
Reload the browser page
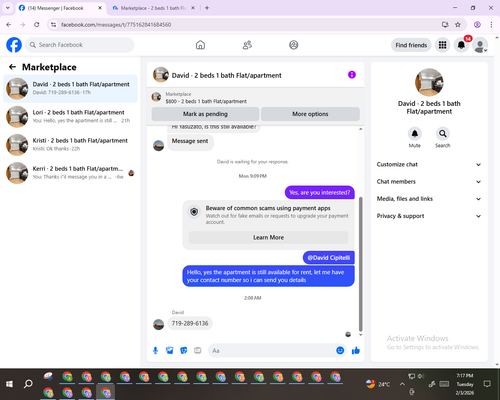coord(37,25)
